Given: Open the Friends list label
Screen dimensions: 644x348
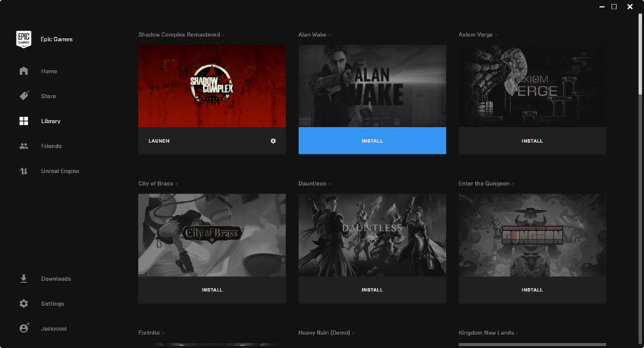Looking at the screenshot, I should click(x=52, y=146).
